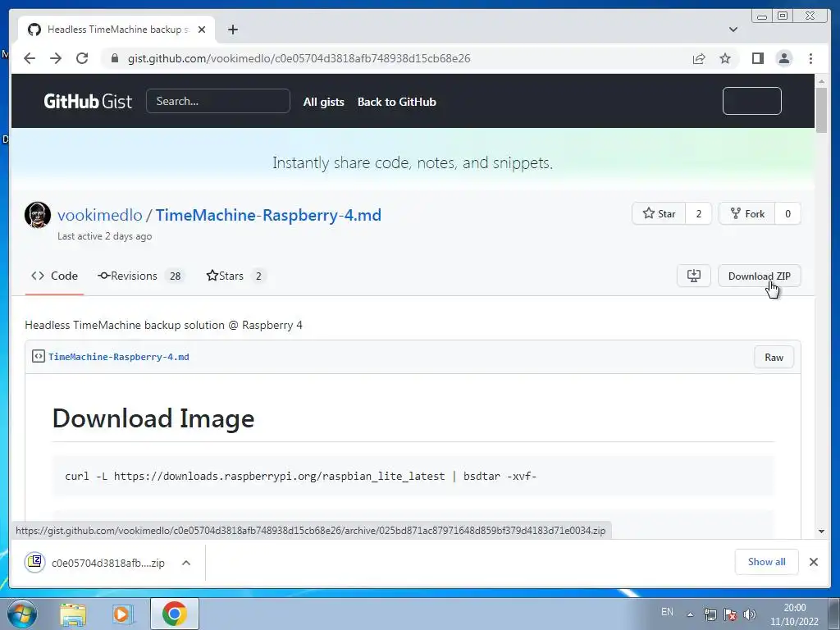Show all downloads
Viewport: 840px width, 630px height.
click(767, 562)
